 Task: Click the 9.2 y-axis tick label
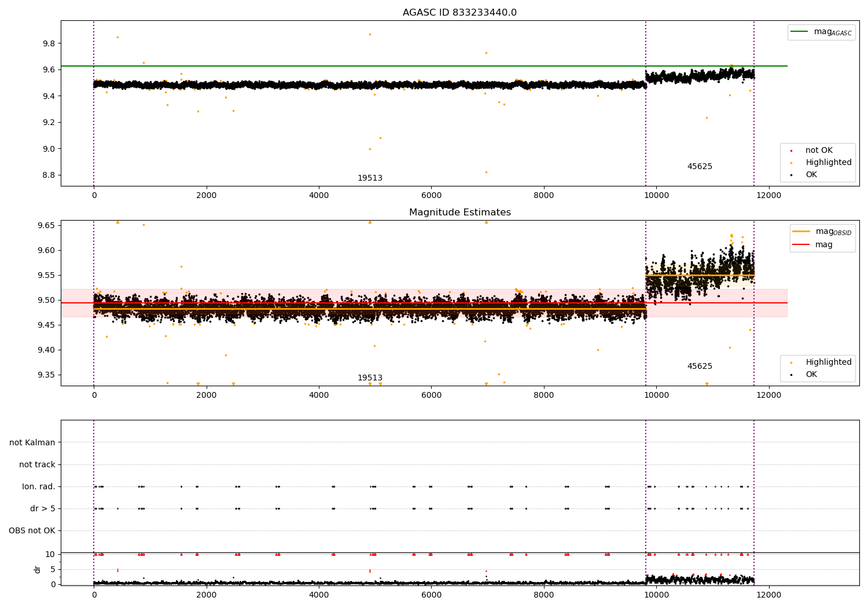[x=49, y=123]
